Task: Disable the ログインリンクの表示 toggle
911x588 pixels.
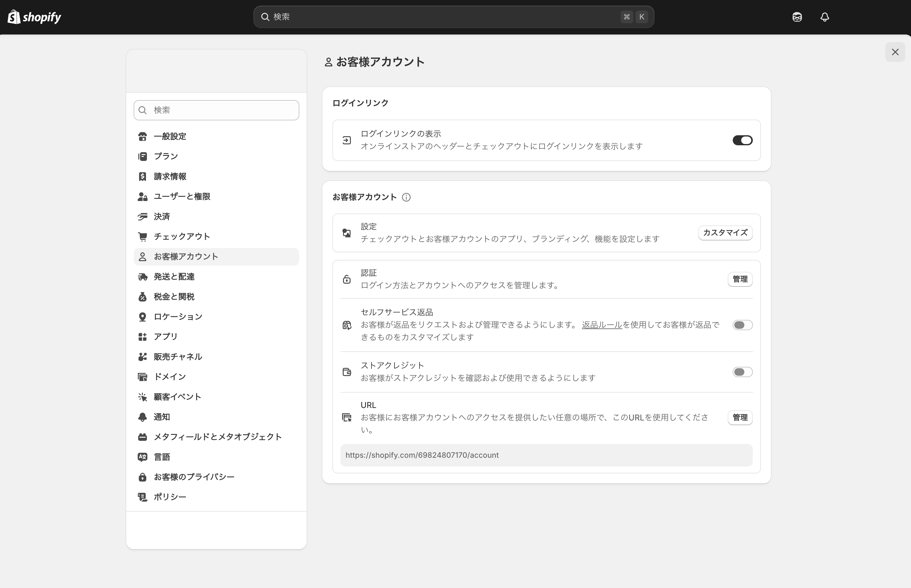Action: (742, 140)
